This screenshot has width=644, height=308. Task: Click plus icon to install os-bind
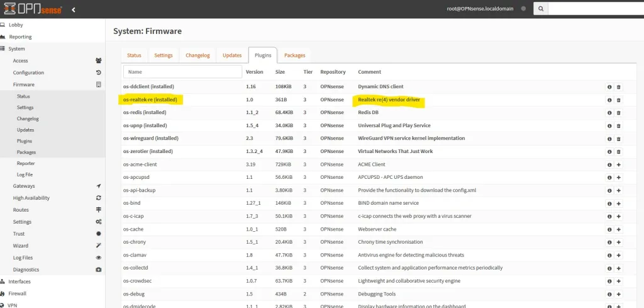(618, 203)
